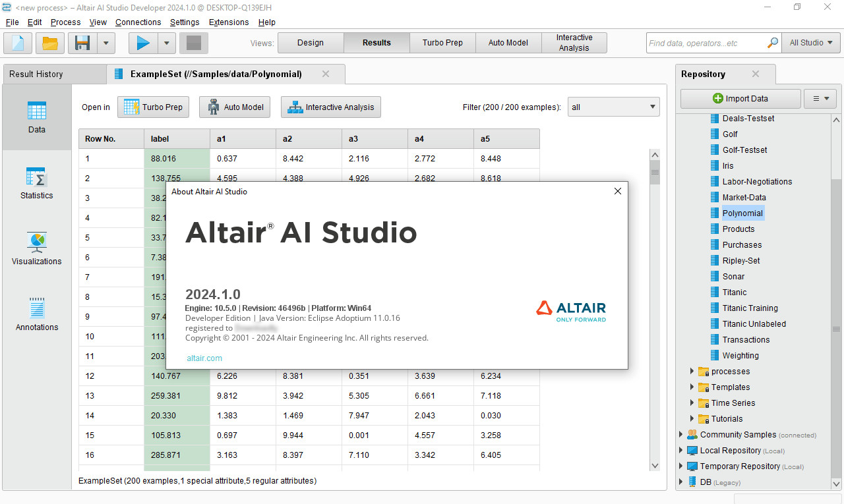844x504 pixels.
Task: Open the Statistics view in the sidebar
Action: 37,183
